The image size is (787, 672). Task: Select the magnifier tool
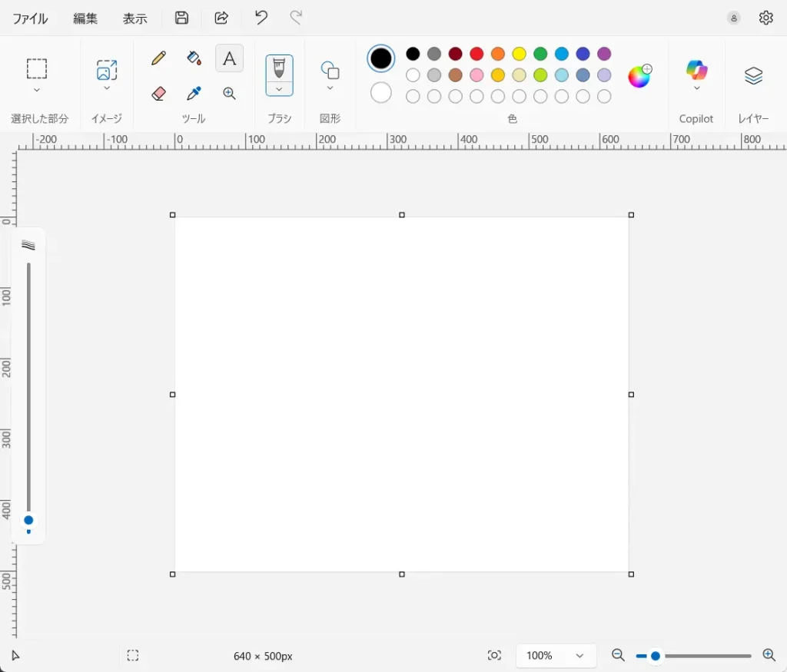pyautogui.click(x=229, y=93)
